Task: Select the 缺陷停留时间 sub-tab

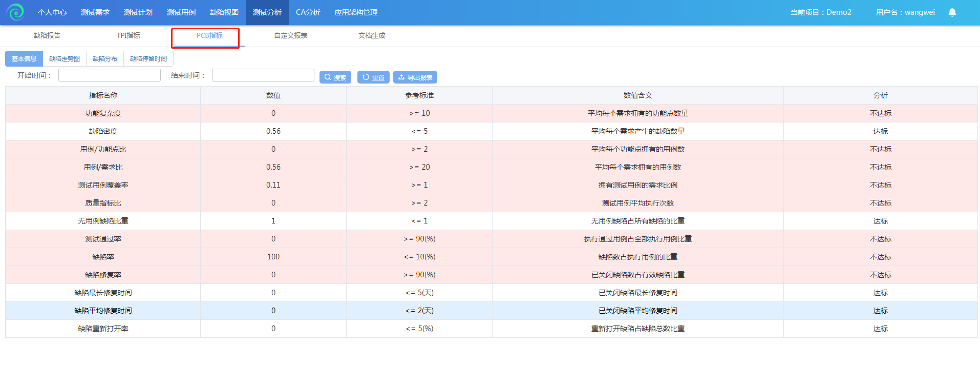Action: pyautogui.click(x=148, y=59)
